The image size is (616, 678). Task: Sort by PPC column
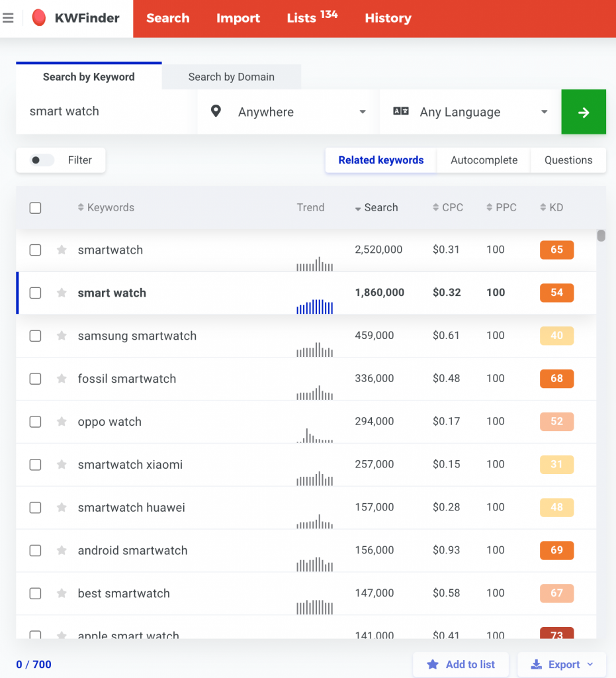pyautogui.click(x=502, y=207)
